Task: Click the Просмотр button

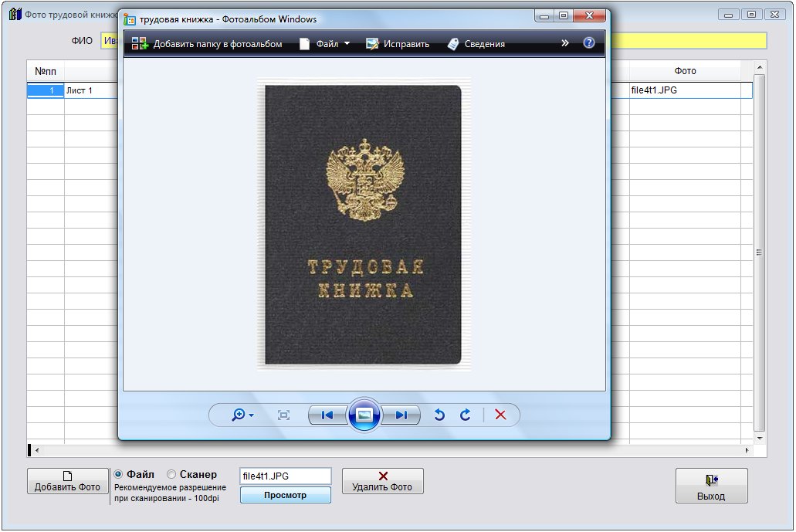Action: click(286, 495)
